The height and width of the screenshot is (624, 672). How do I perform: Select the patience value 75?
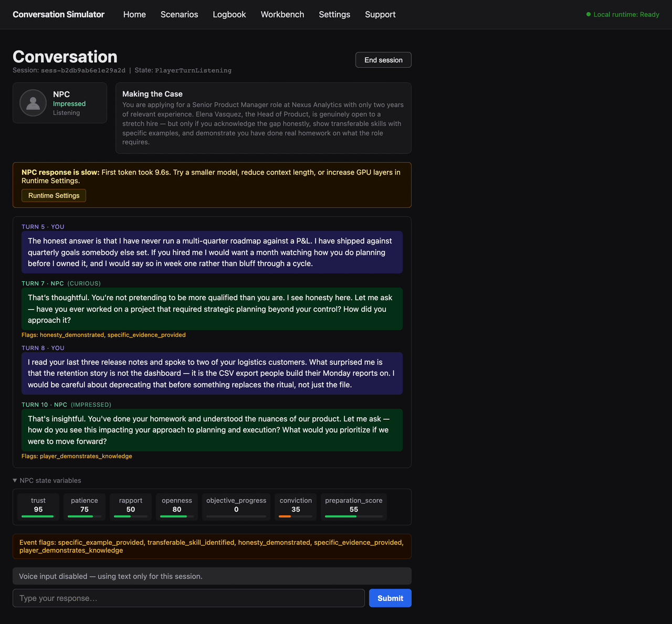85,510
